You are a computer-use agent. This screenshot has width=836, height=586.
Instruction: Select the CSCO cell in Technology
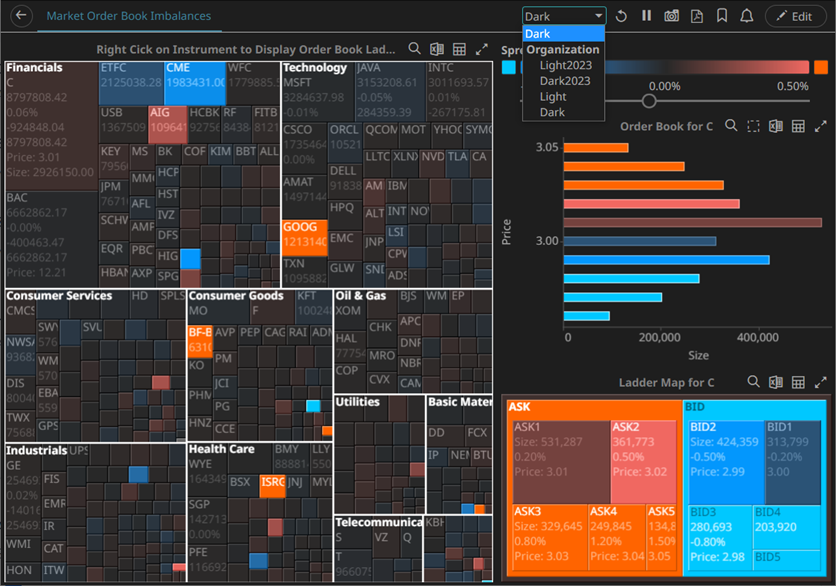coord(304,148)
